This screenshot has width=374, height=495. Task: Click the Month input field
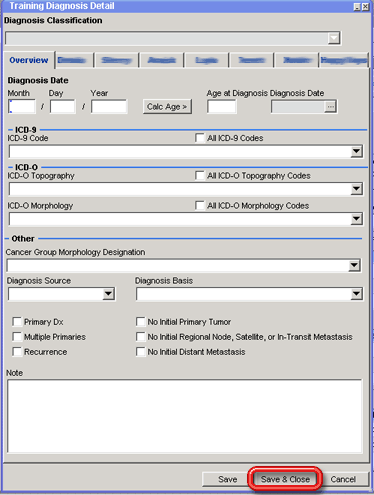tap(22, 106)
